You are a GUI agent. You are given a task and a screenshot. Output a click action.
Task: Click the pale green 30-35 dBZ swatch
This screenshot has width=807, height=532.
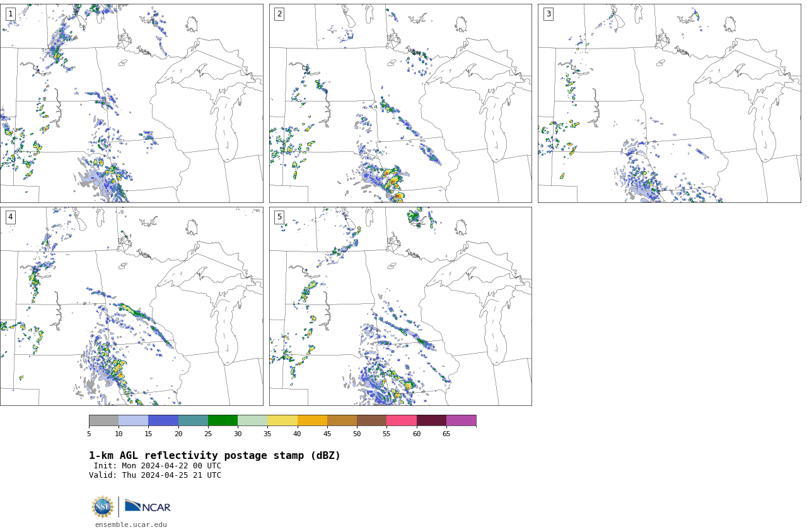click(252, 420)
